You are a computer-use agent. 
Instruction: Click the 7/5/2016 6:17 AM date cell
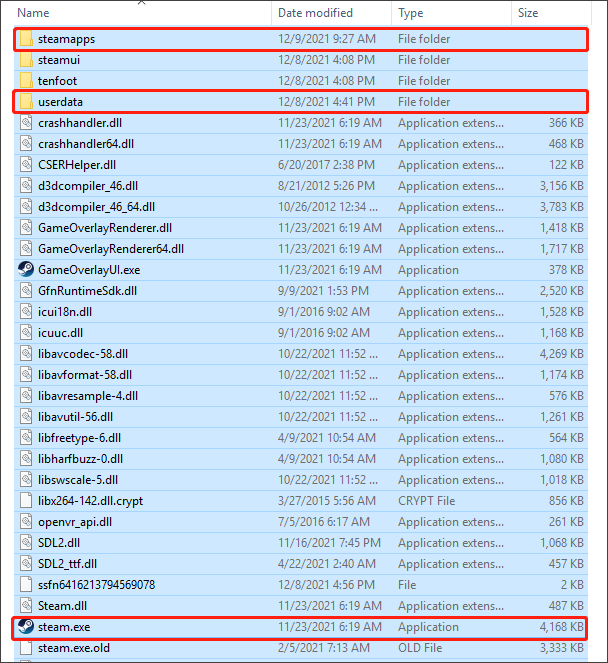(324, 521)
